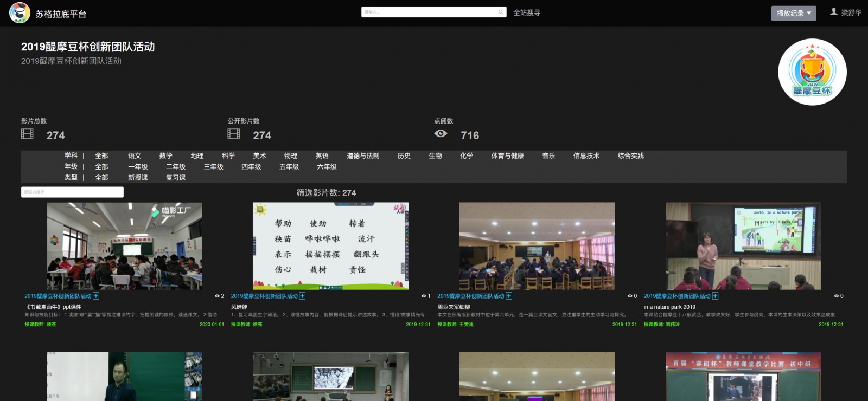The height and width of the screenshot is (401, 868).
Task: Select 语文 in the subject filter
Action: click(135, 156)
